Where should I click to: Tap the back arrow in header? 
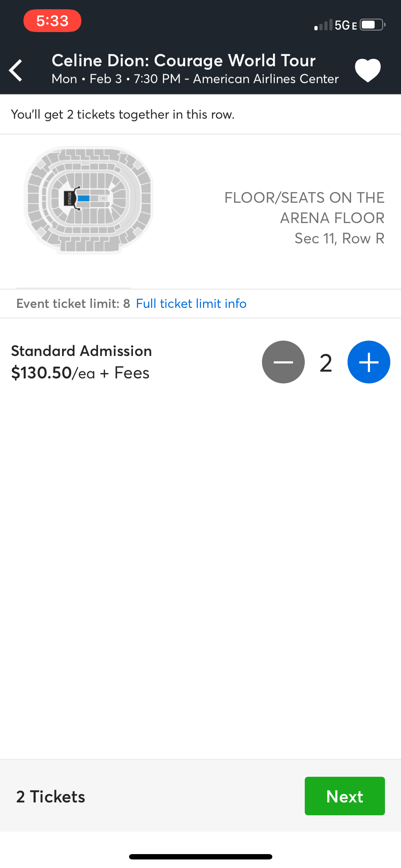16,70
